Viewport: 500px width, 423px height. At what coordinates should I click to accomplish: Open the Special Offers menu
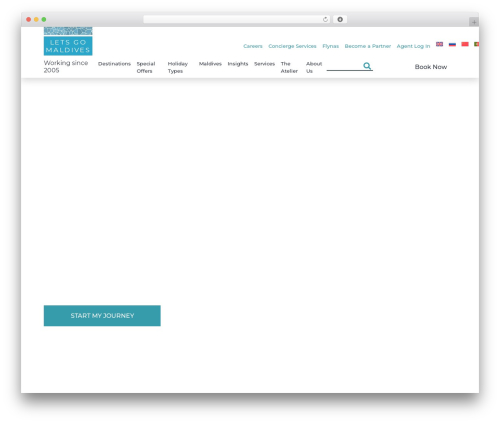146,67
